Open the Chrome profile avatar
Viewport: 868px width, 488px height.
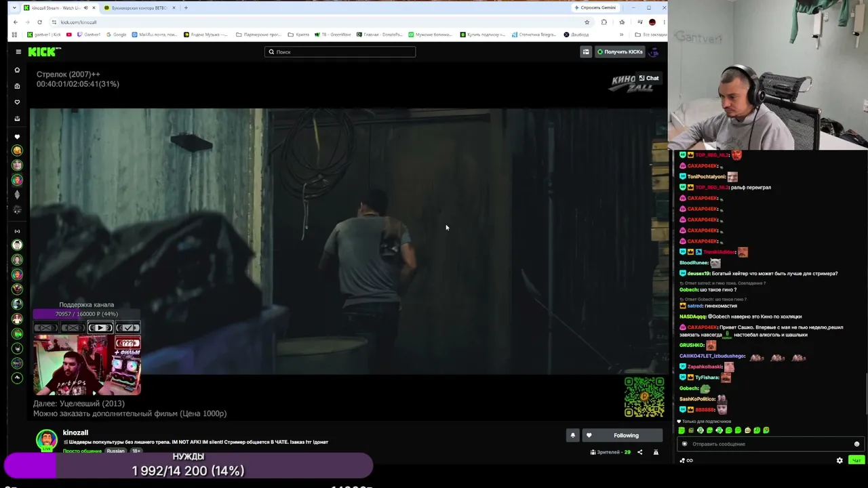[x=652, y=22]
